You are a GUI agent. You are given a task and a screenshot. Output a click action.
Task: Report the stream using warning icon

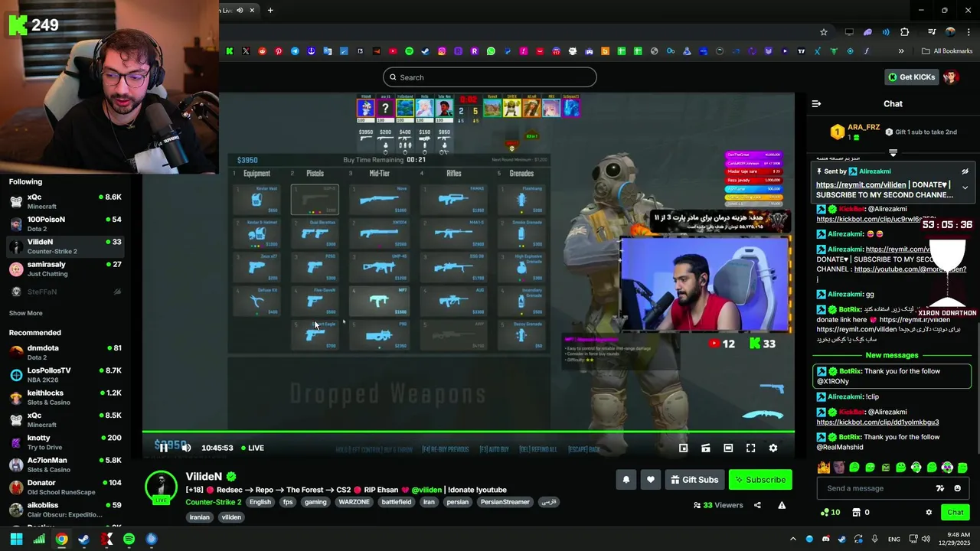(x=782, y=505)
